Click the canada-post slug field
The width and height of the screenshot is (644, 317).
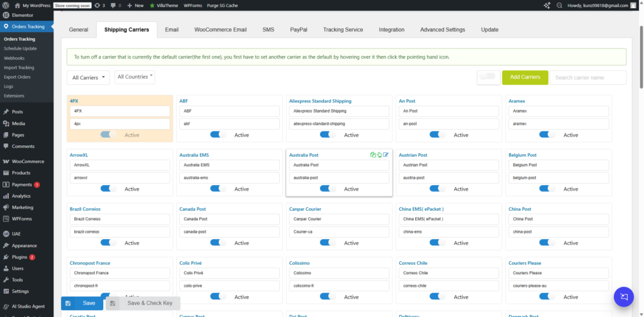(230, 232)
